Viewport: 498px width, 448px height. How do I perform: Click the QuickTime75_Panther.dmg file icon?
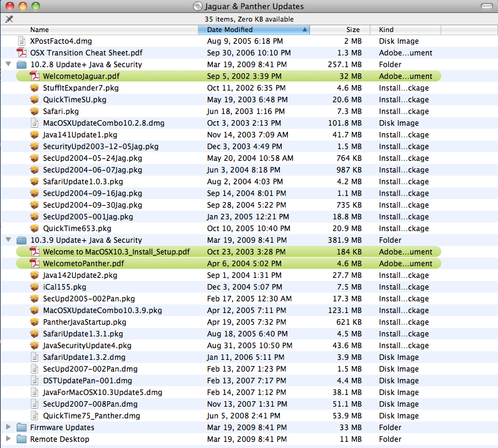coord(35,415)
